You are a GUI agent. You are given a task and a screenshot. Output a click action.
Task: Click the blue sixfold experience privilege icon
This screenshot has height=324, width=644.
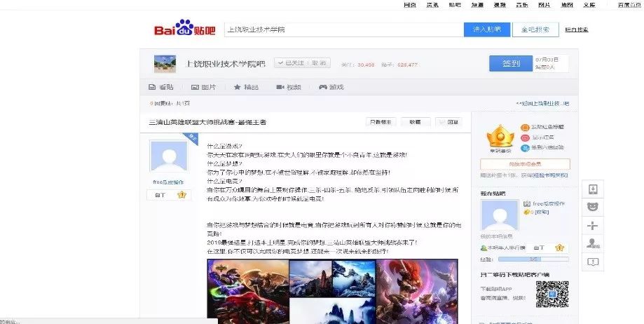click(x=525, y=147)
